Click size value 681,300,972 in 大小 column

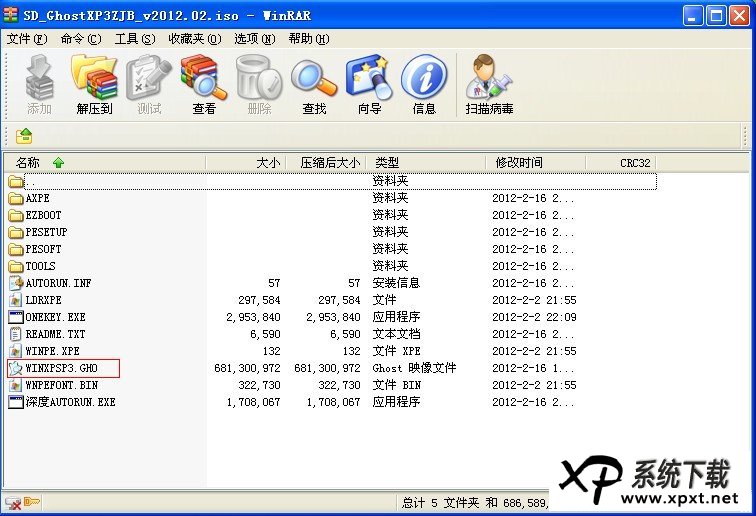tap(247, 368)
